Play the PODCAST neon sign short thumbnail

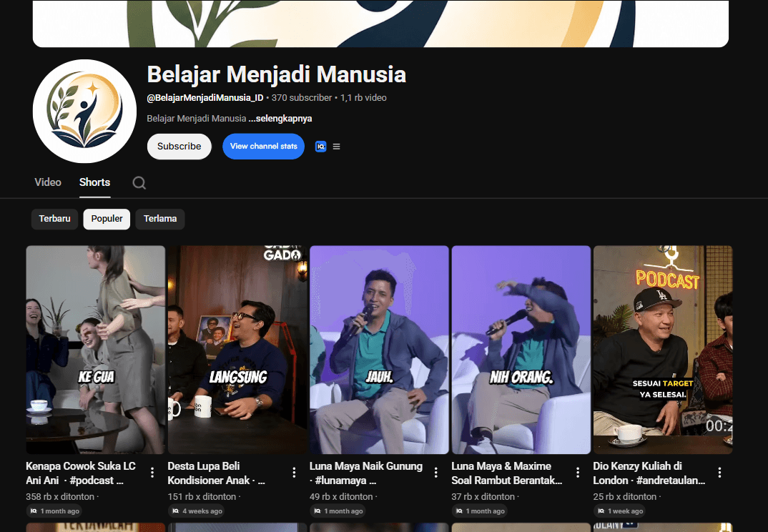coord(663,350)
